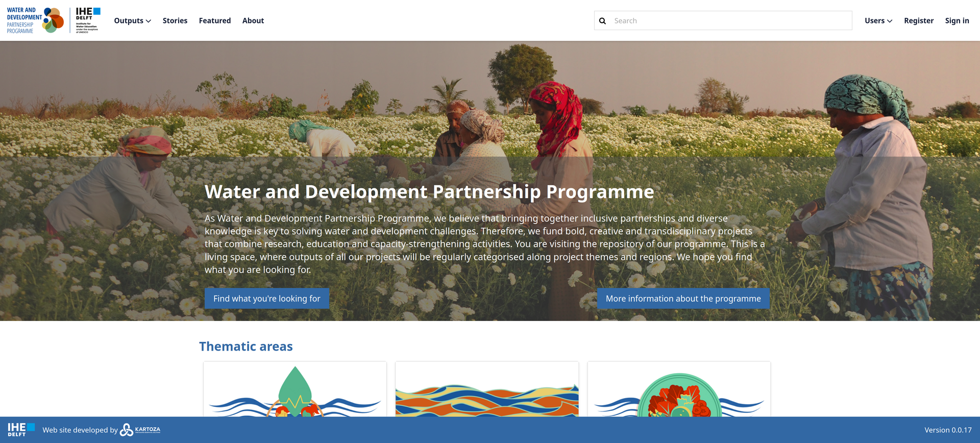Screen dimensions: 980x443
Task: Click the Register link
Action: [x=918, y=21]
